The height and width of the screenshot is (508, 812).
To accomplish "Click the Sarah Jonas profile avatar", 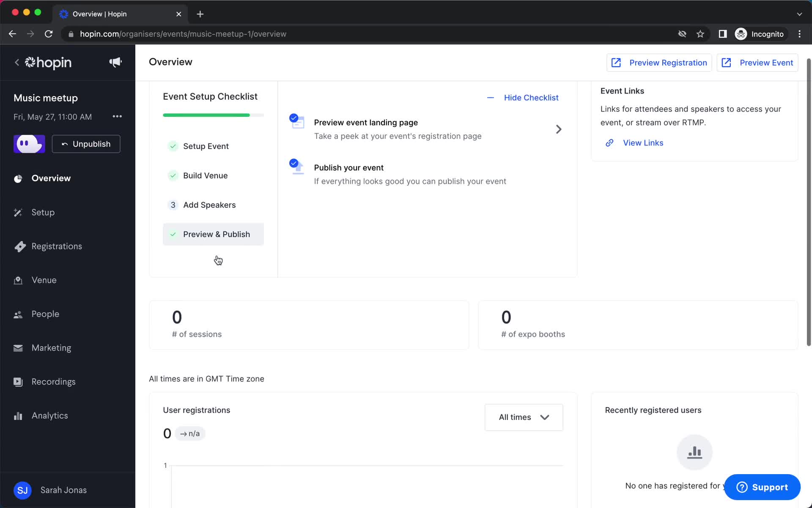I will click(22, 490).
